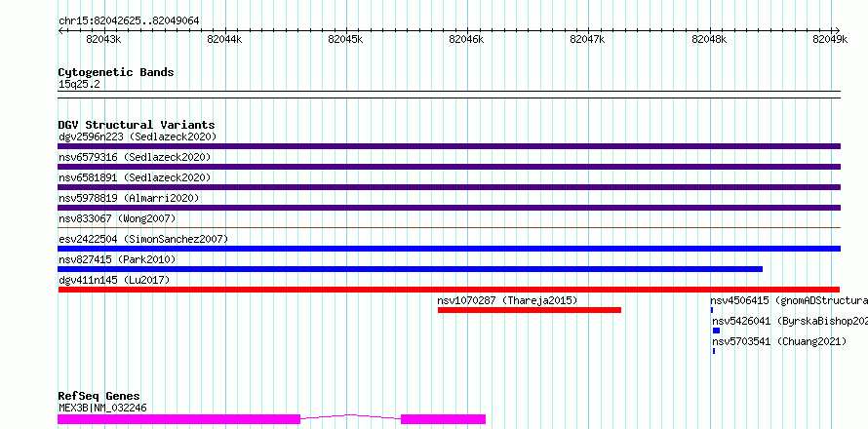Select the smaller right magenta MEX3B exon
The width and height of the screenshot is (868, 429).
coord(444,419)
